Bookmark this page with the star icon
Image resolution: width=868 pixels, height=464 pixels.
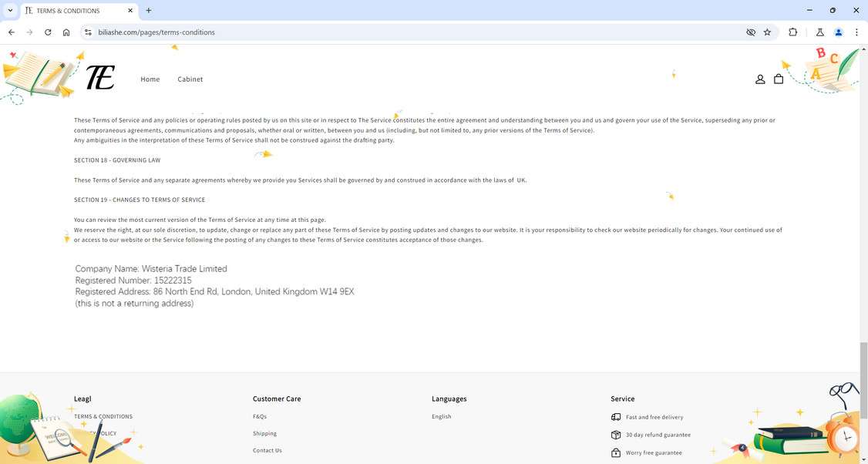pos(767,32)
